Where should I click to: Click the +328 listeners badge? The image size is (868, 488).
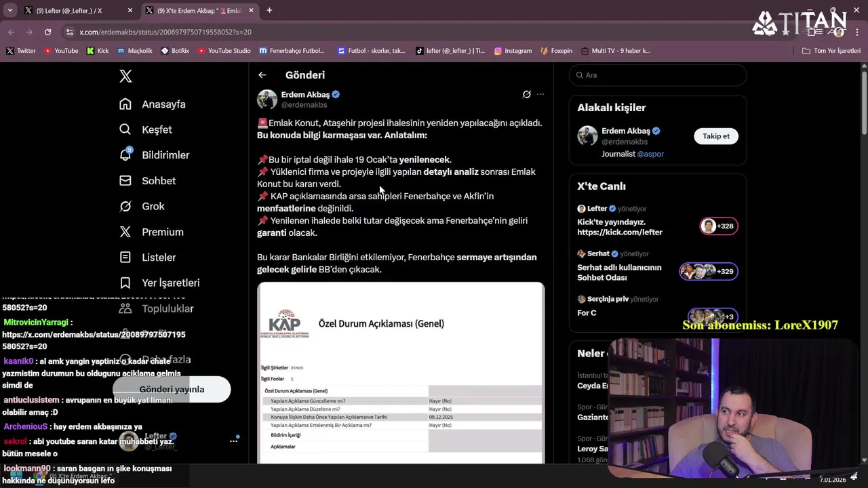coord(719,226)
